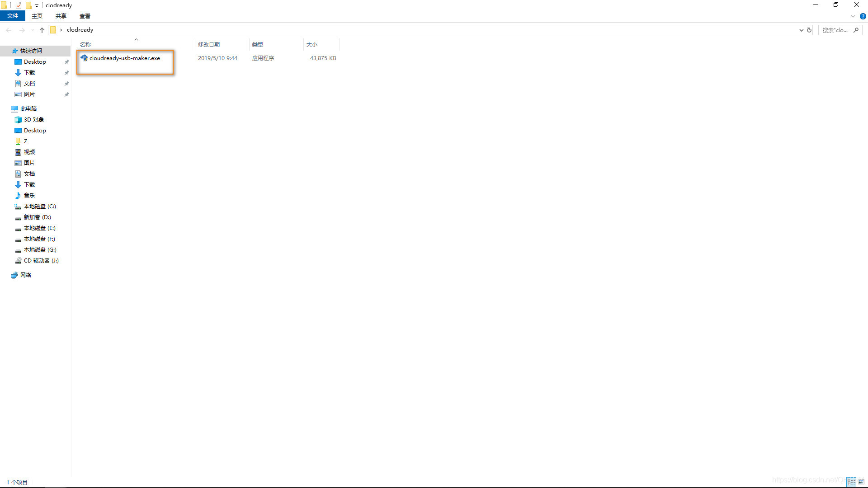This screenshot has height=488, width=868.
Task: Switch to details view icon
Action: 851,482
